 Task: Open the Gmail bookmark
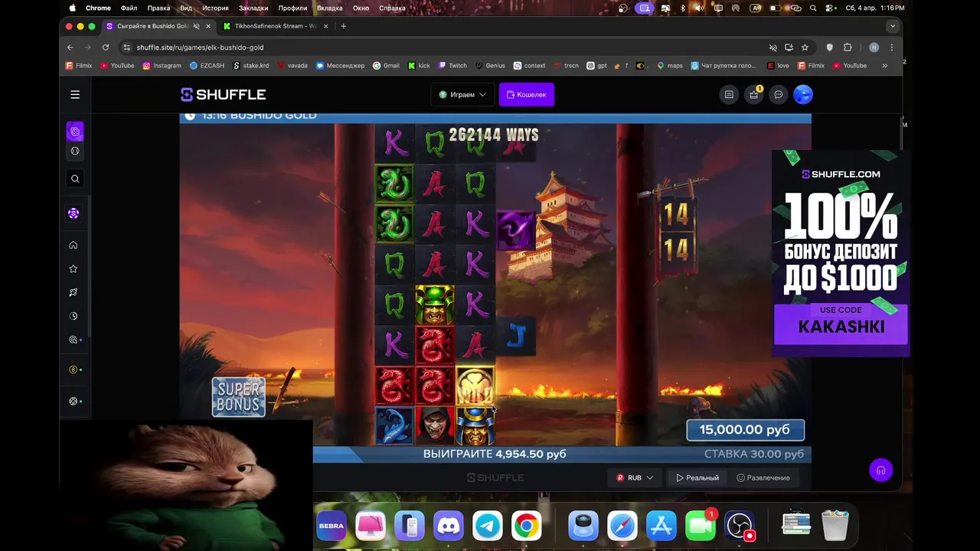point(386,66)
